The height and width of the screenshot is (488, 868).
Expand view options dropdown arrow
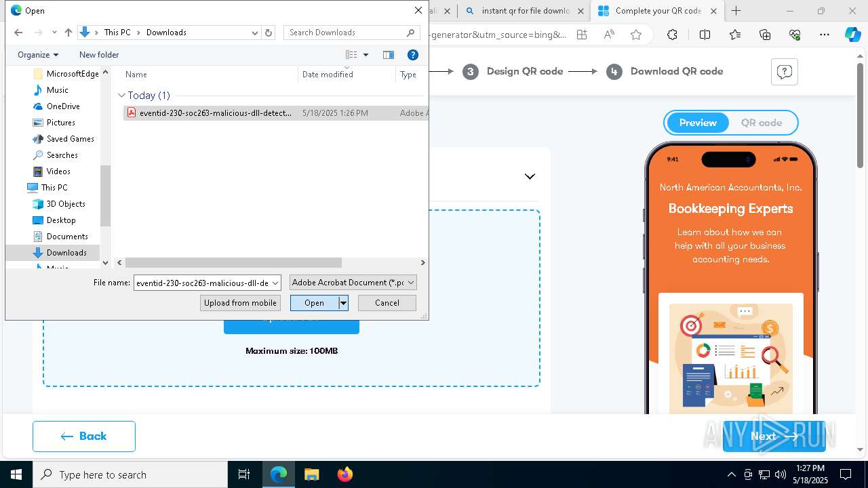366,55
